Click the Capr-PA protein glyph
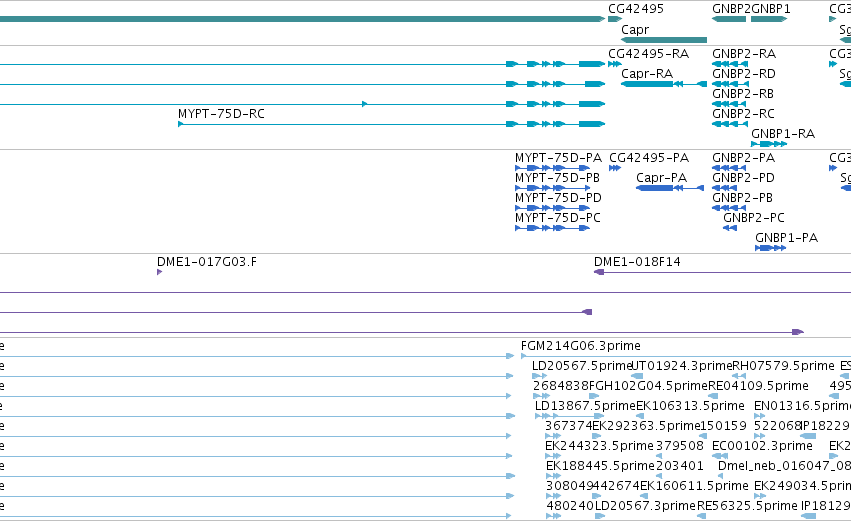This screenshot has width=851, height=521. [670, 188]
